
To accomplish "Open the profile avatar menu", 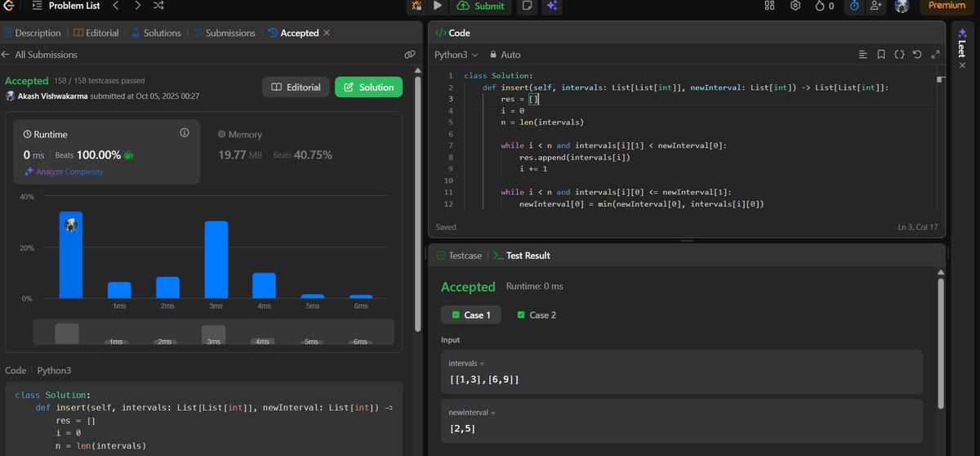I will pyautogui.click(x=902, y=7).
